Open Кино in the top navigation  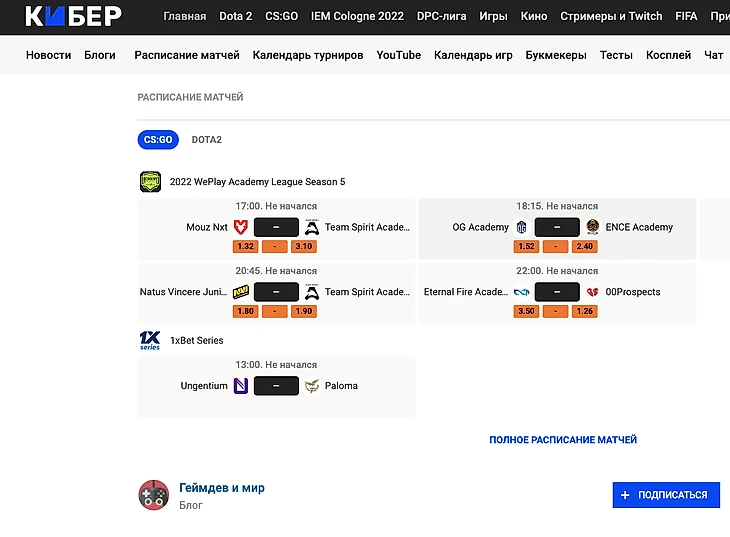(x=534, y=16)
